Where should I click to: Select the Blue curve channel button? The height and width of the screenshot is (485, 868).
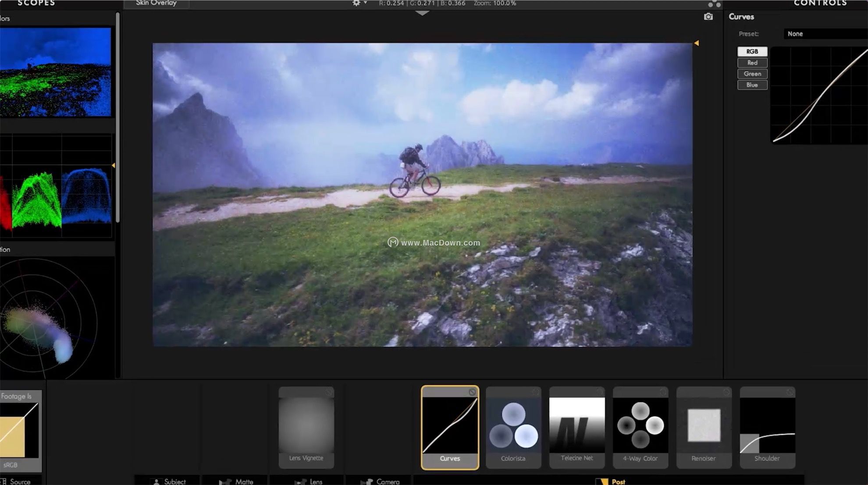(x=752, y=85)
